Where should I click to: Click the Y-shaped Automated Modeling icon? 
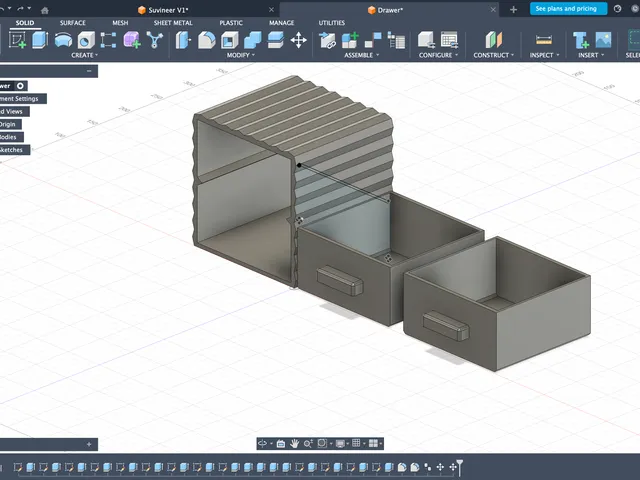tap(155, 40)
